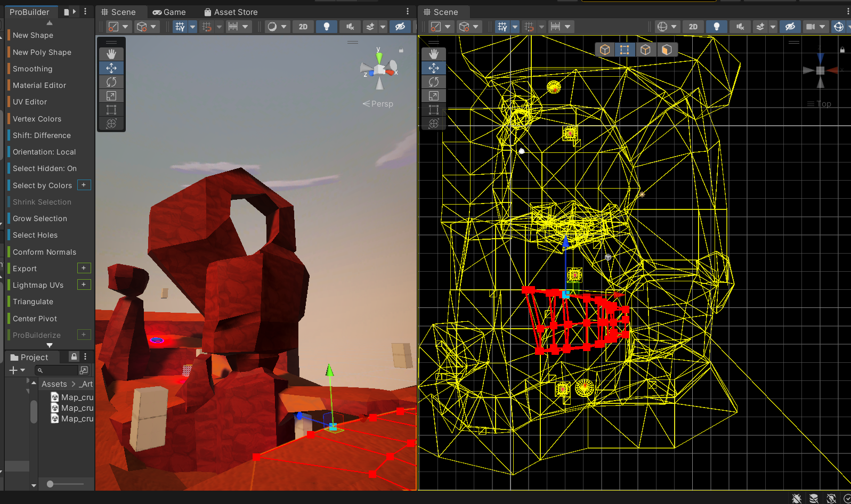This screenshot has width=851, height=504.
Task: Open the Project search-by-type filter icon
Action: [84, 370]
